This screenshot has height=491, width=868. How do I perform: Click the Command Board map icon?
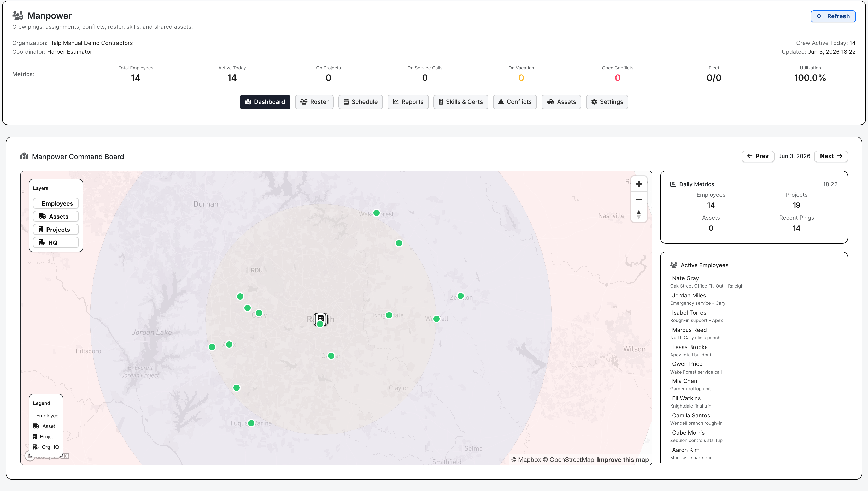[24, 156]
